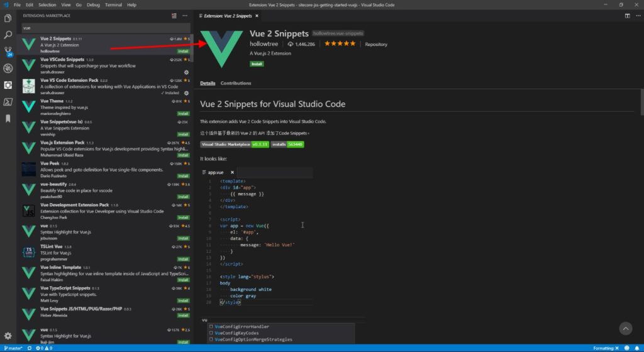Install the Vue Inline Template extension
This screenshot has width=644, height=352.
click(x=183, y=280)
